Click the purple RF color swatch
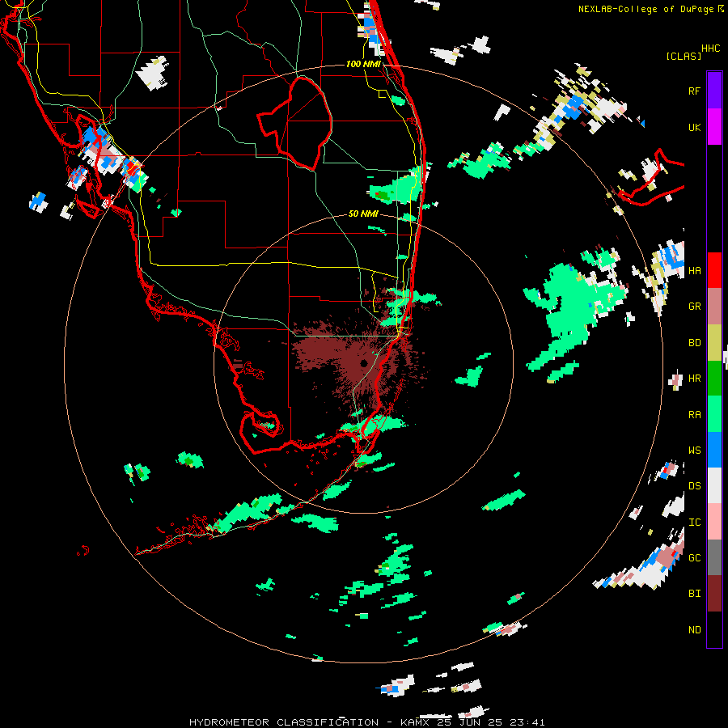 pos(714,91)
